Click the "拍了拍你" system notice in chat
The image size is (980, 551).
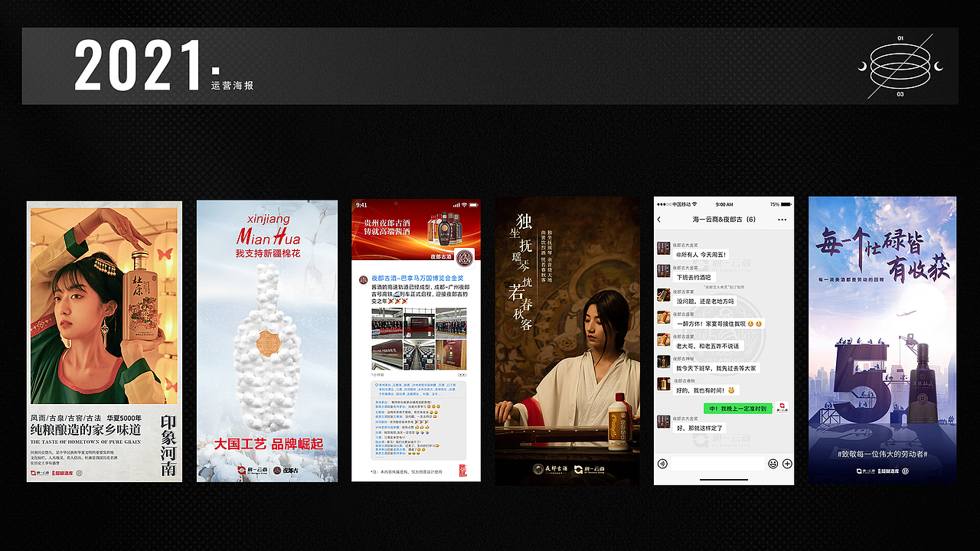(x=724, y=286)
